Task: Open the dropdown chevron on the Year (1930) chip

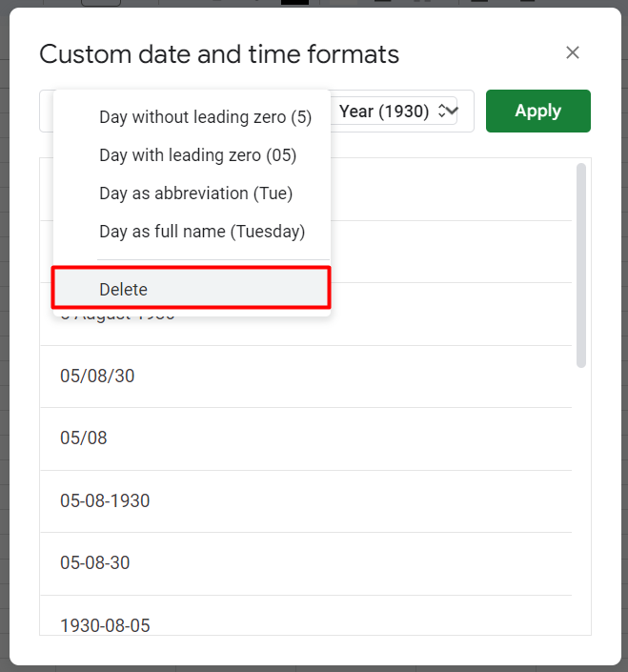Action: tap(453, 111)
